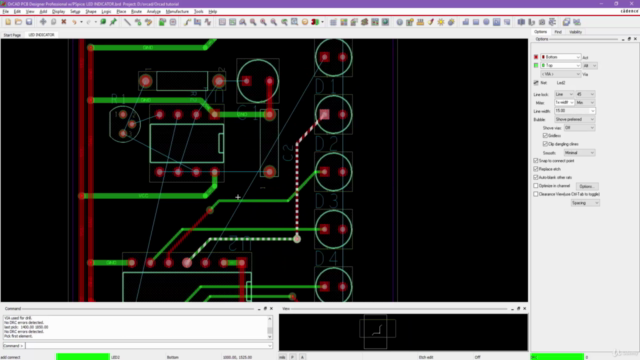Open the active layer Bottom dropdown
The height and width of the screenshot is (360, 640).
pyautogui.click(x=560, y=57)
